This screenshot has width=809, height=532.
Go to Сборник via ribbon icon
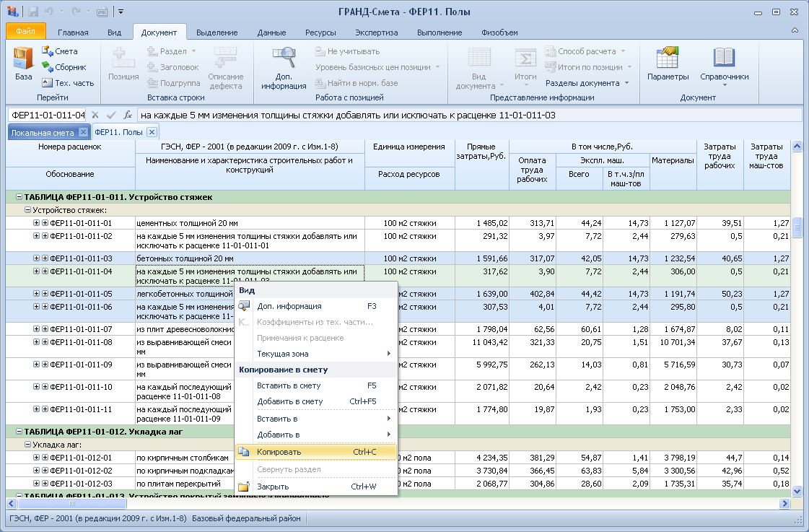[x=64, y=67]
